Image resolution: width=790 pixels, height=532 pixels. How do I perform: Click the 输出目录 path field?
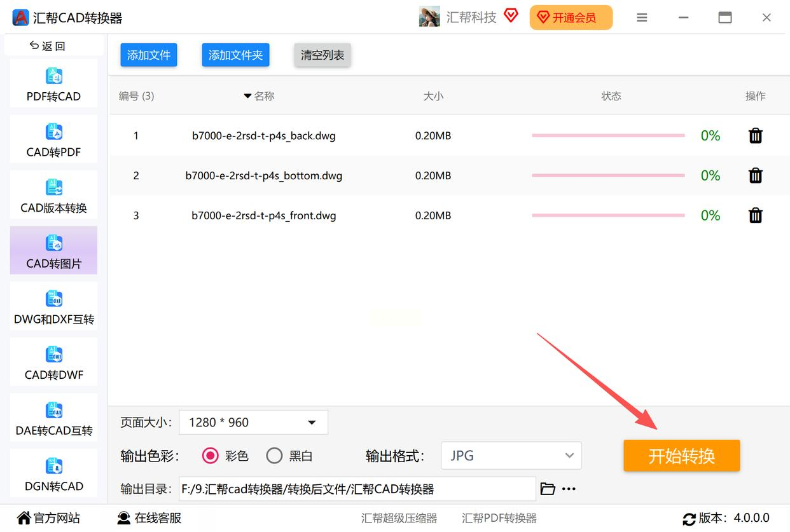[357, 489]
